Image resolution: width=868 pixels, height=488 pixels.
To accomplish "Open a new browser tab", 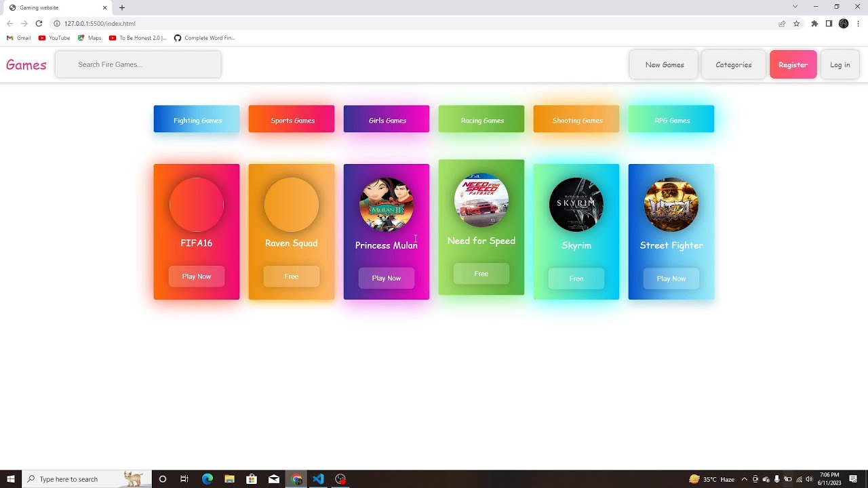I will tap(122, 7).
